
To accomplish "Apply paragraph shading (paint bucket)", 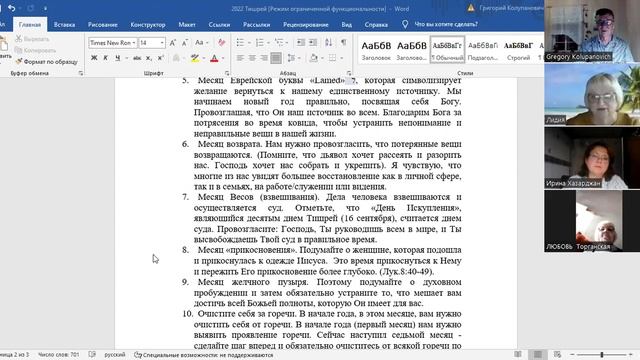I will [313, 58].
